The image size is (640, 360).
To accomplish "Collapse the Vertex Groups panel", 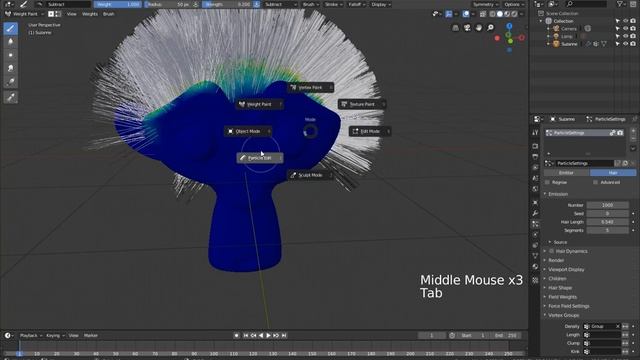I will [563, 315].
